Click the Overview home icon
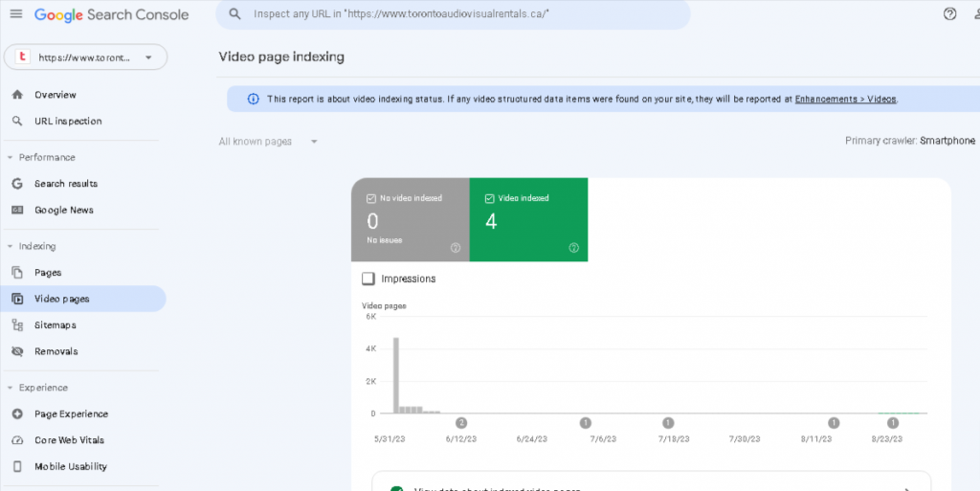The image size is (980, 491). point(17,95)
